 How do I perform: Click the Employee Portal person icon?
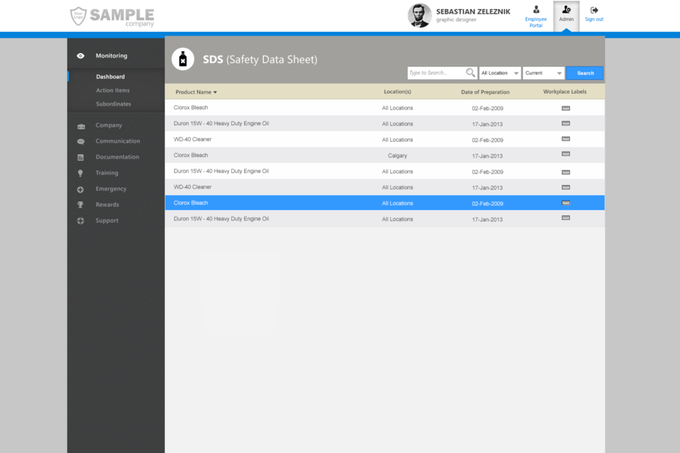click(x=536, y=10)
